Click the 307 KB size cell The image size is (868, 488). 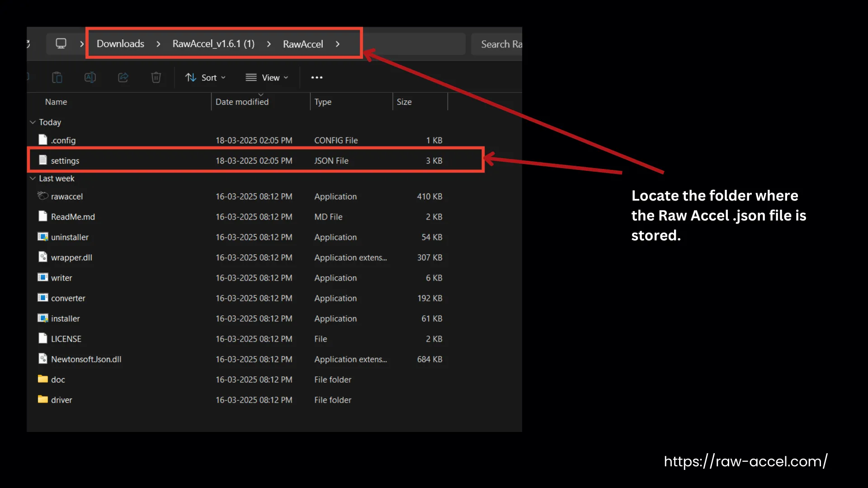[429, 258]
